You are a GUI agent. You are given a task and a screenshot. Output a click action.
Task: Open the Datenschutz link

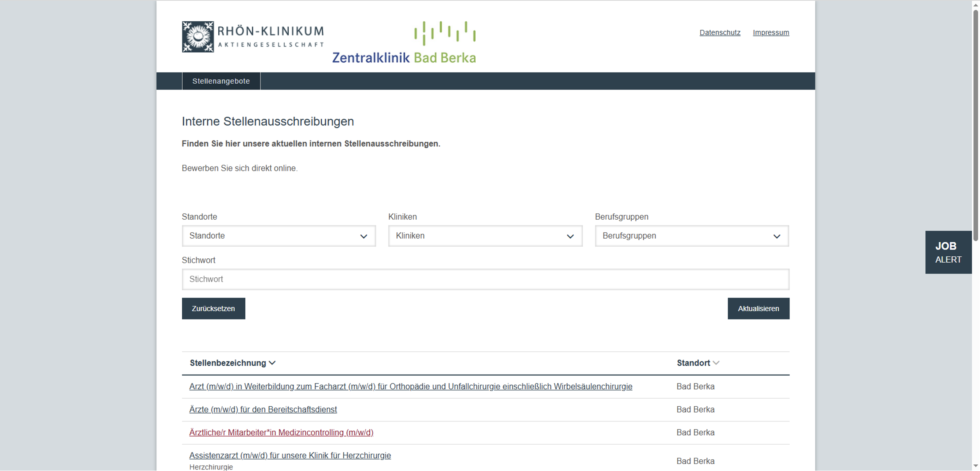click(720, 33)
